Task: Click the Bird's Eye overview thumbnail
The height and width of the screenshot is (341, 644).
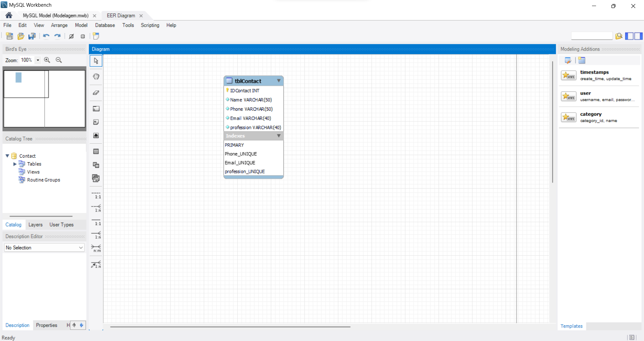Action: click(x=44, y=99)
